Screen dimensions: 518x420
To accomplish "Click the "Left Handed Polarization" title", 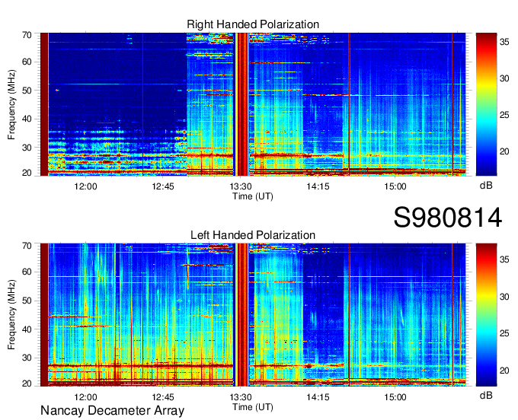I will pyautogui.click(x=253, y=235).
